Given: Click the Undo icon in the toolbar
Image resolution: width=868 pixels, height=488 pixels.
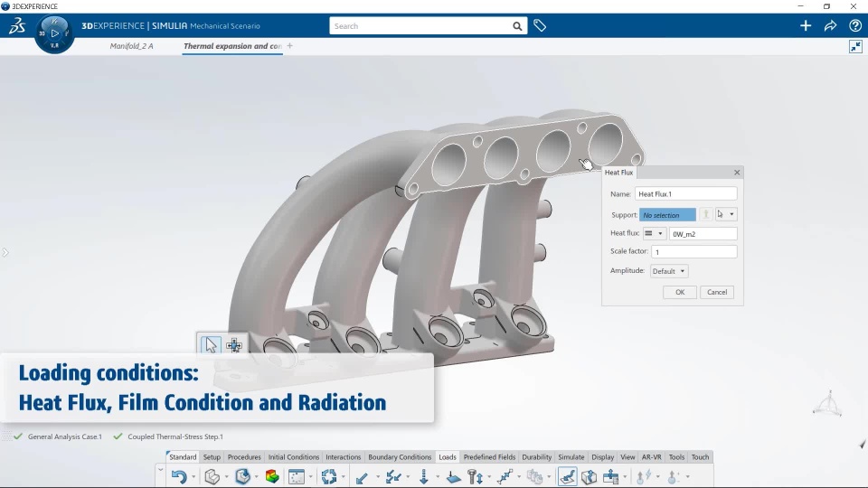Looking at the screenshot, I should [179, 477].
